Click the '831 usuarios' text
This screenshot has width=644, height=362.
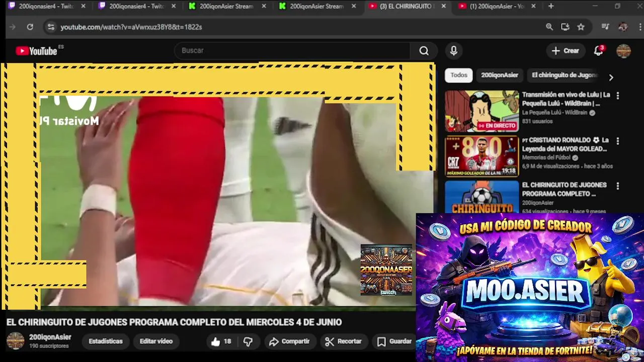coord(537,121)
